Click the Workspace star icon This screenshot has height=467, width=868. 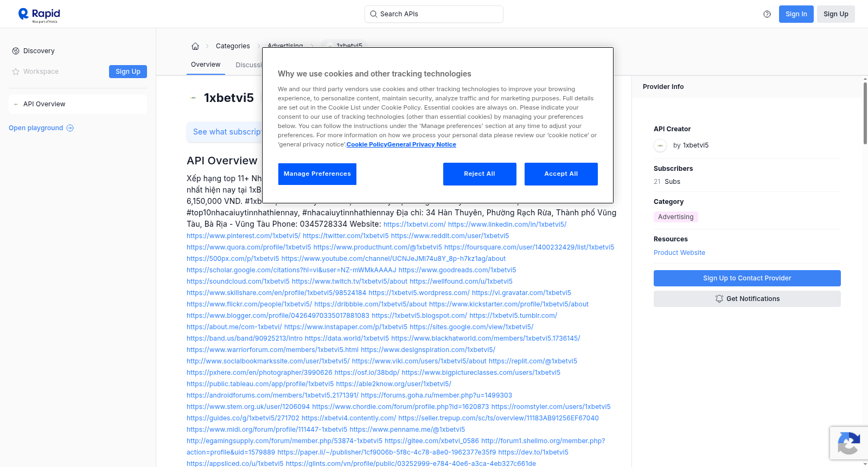[x=16, y=72]
